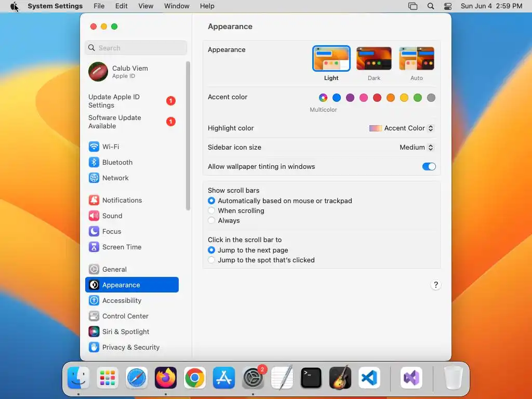Open Update Apple ID Settings
Image resolution: width=532 pixels, height=399 pixels.
tap(131, 101)
